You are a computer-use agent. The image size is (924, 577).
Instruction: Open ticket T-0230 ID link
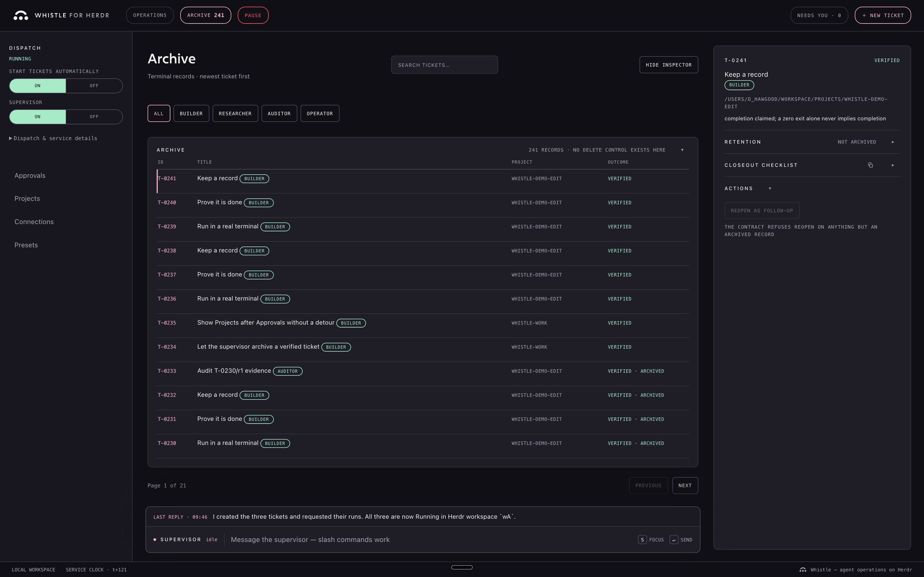(x=167, y=443)
